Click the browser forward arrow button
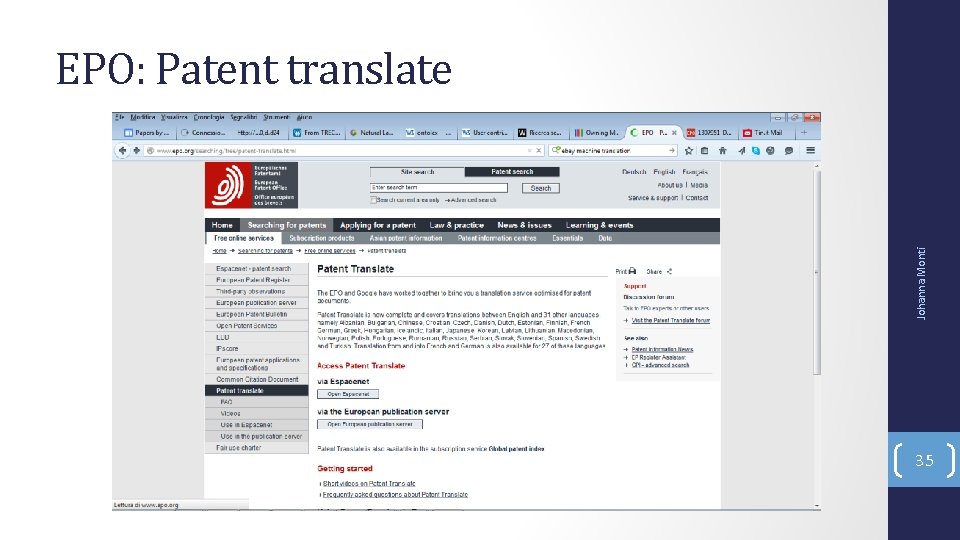Viewport: 960px width, 540px height. coord(137,150)
